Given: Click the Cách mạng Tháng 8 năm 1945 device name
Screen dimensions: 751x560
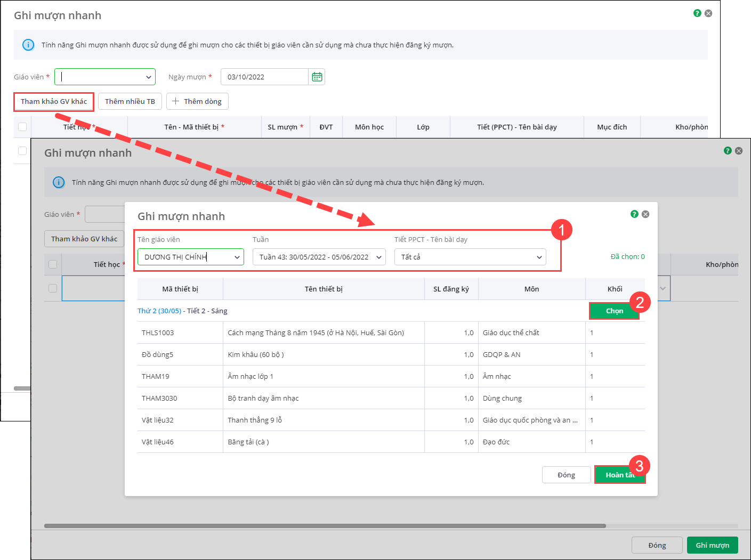Looking at the screenshot, I should coord(316,332).
